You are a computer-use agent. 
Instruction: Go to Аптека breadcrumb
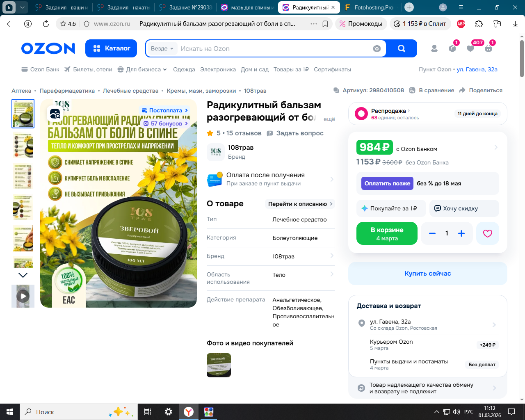tap(21, 91)
